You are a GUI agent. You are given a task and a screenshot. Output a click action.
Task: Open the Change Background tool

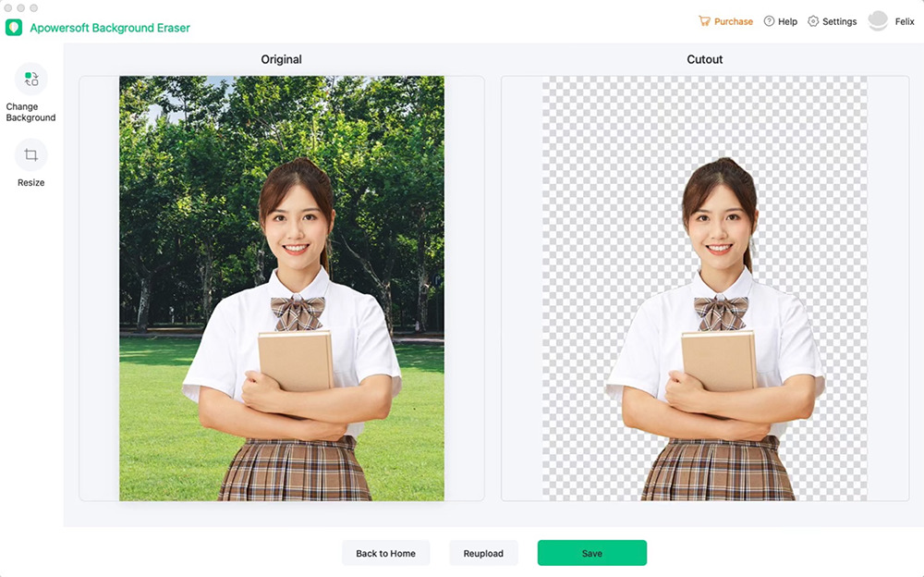click(x=31, y=79)
